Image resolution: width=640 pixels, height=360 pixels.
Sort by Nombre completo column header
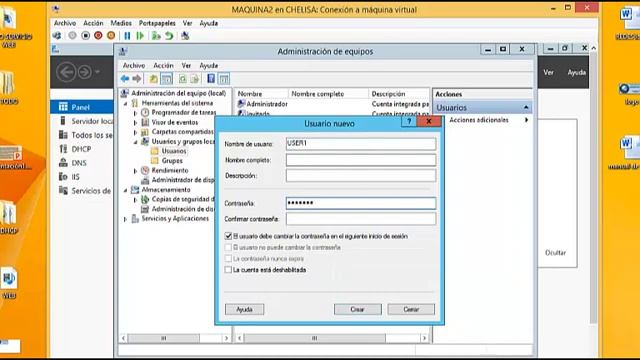pyautogui.click(x=318, y=94)
